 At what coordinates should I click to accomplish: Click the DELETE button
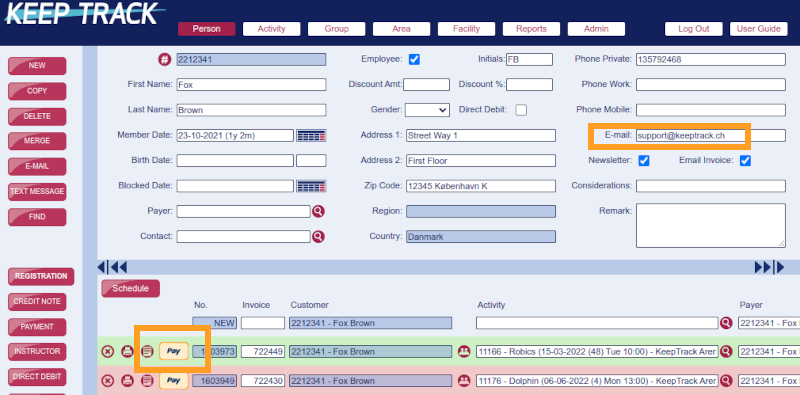pos(37,117)
